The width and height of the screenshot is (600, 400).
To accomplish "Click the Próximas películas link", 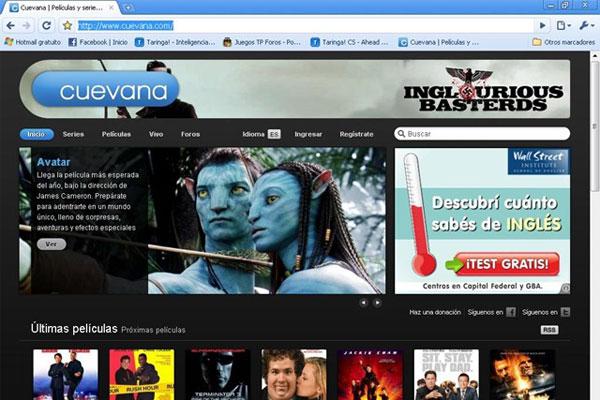I will (x=153, y=330).
